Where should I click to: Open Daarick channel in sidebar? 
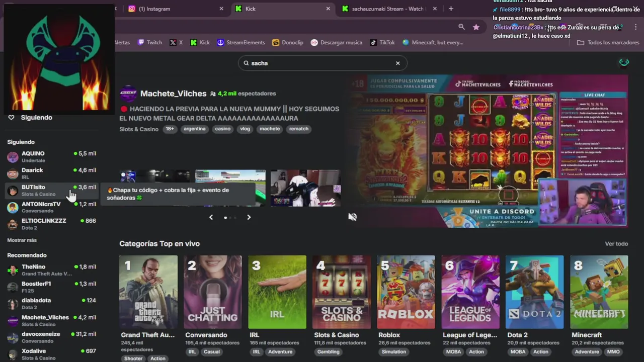click(52, 173)
